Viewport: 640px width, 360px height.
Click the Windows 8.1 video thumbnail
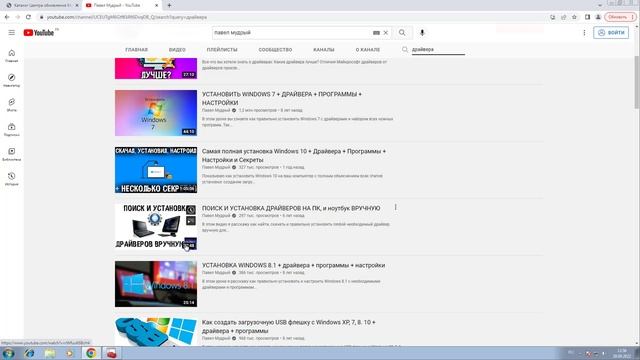(x=156, y=284)
